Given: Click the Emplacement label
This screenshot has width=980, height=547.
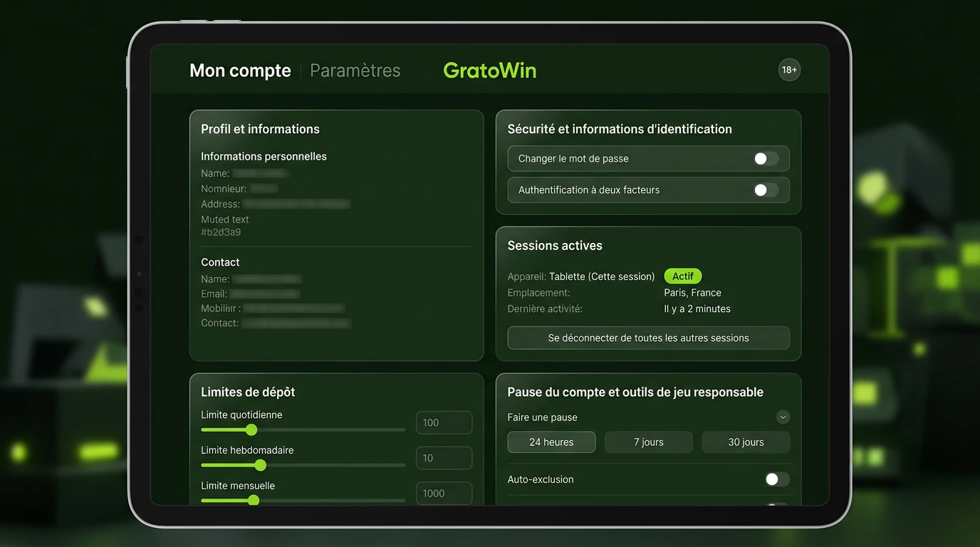Looking at the screenshot, I should pyautogui.click(x=539, y=293).
